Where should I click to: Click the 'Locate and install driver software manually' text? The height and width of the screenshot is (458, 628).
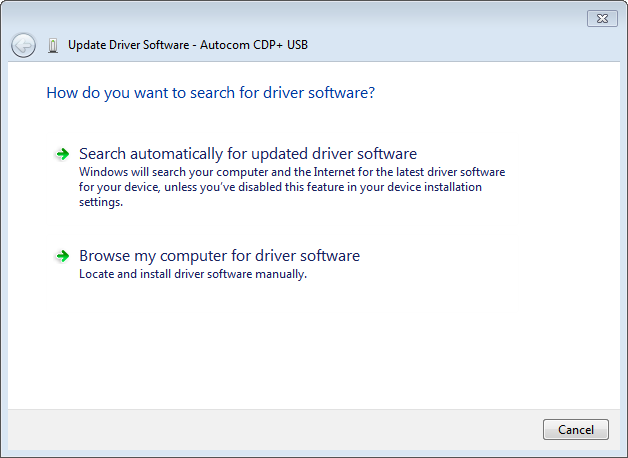193,274
